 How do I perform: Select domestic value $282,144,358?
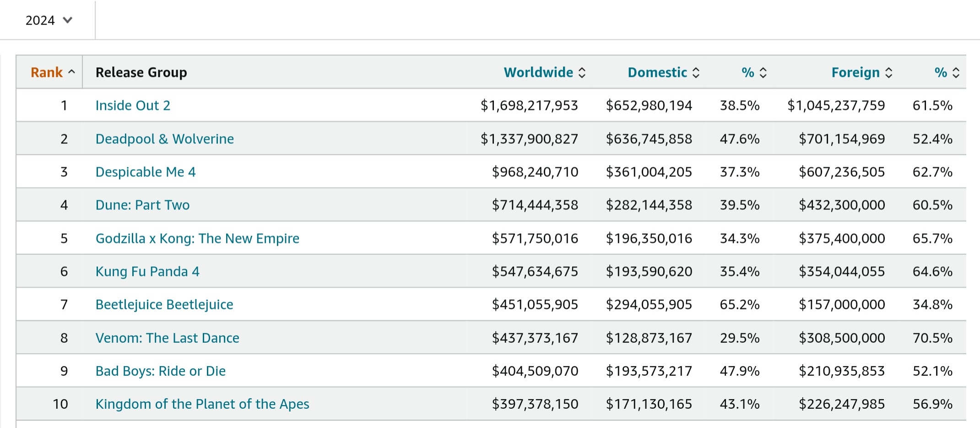pos(649,205)
